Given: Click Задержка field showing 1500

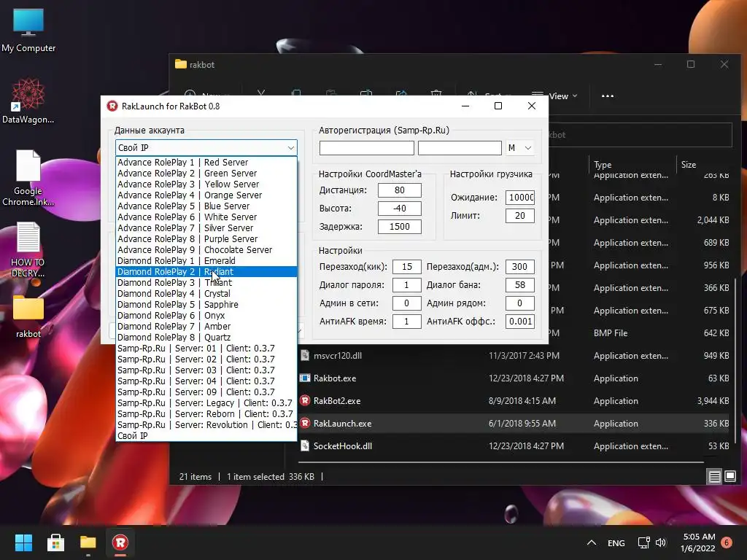Looking at the screenshot, I should (399, 227).
